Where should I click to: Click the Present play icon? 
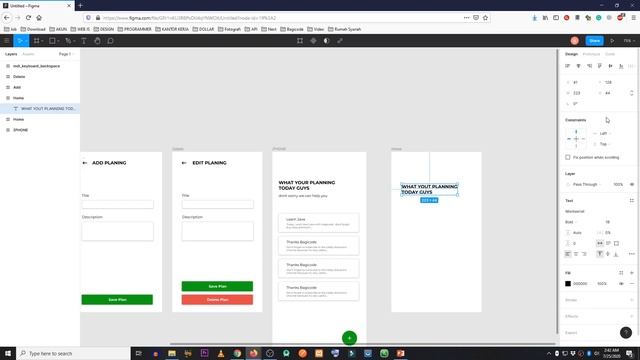click(x=612, y=41)
